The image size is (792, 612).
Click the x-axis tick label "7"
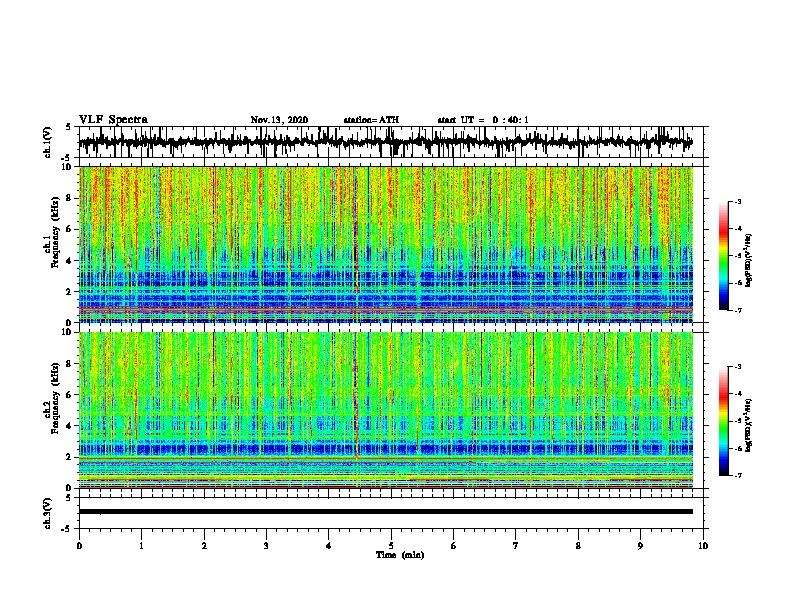pyautogui.click(x=516, y=546)
